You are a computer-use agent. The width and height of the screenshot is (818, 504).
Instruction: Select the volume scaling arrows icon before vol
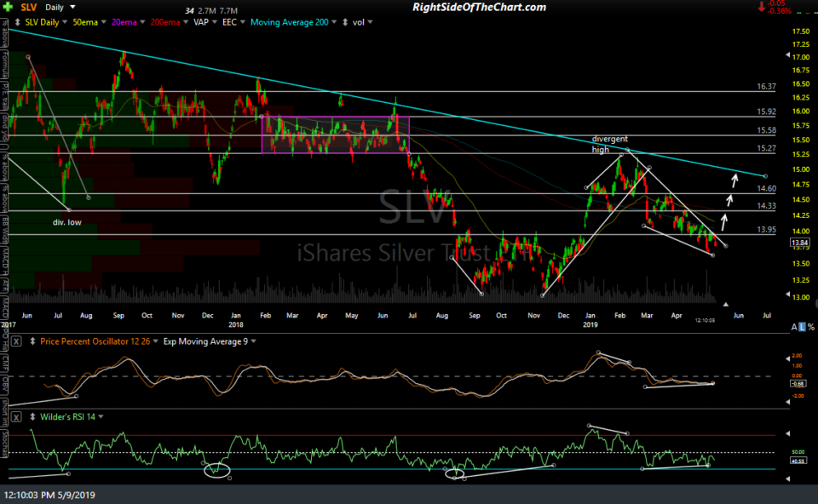pos(344,23)
